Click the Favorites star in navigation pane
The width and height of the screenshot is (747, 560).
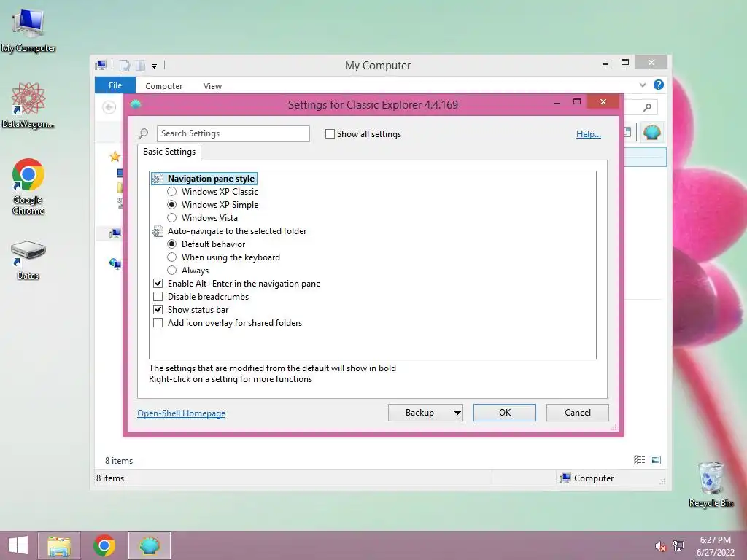(115, 156)
